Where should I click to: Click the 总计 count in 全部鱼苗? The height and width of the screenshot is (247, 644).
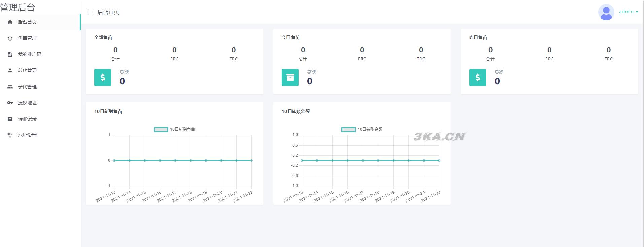115,50
